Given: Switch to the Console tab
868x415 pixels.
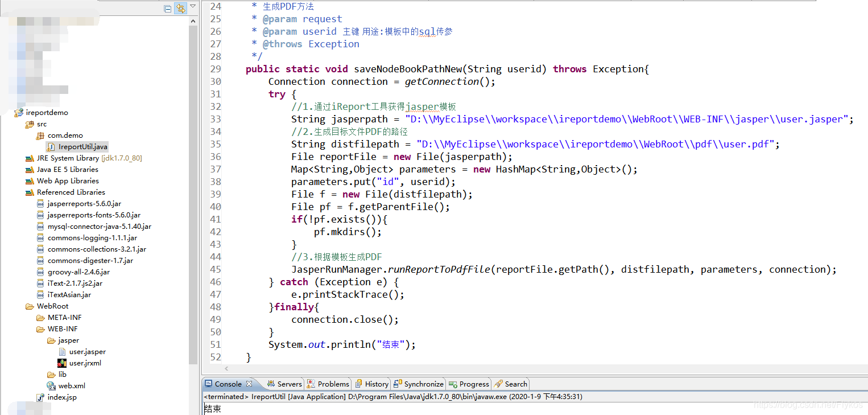Looking at the screenshot, I should (x=228, y=384).
